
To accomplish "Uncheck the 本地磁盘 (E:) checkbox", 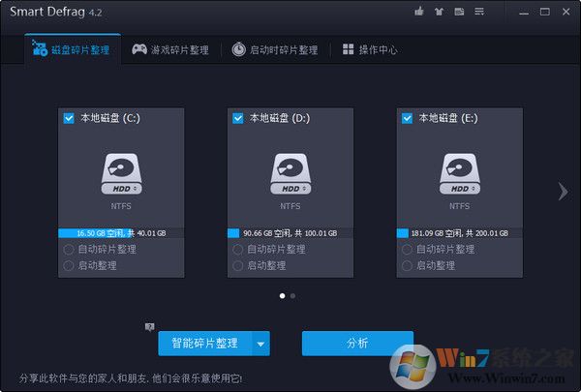I will (407, 118).
